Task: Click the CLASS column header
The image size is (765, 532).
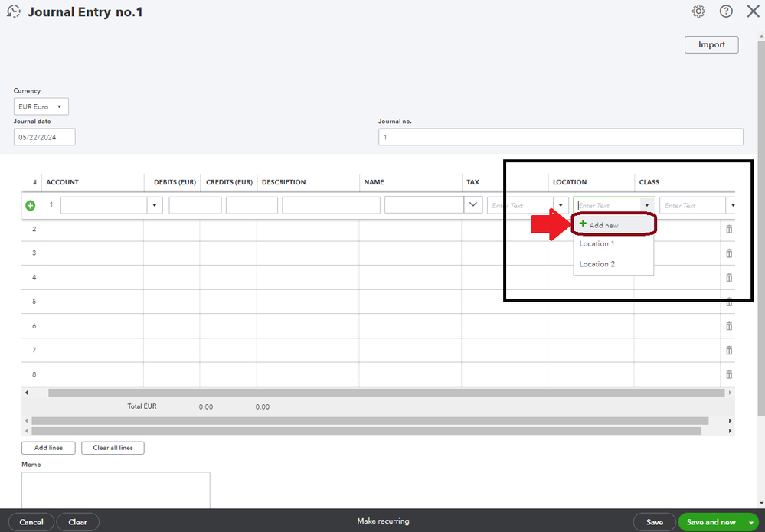Action: (x=649, y=182)
